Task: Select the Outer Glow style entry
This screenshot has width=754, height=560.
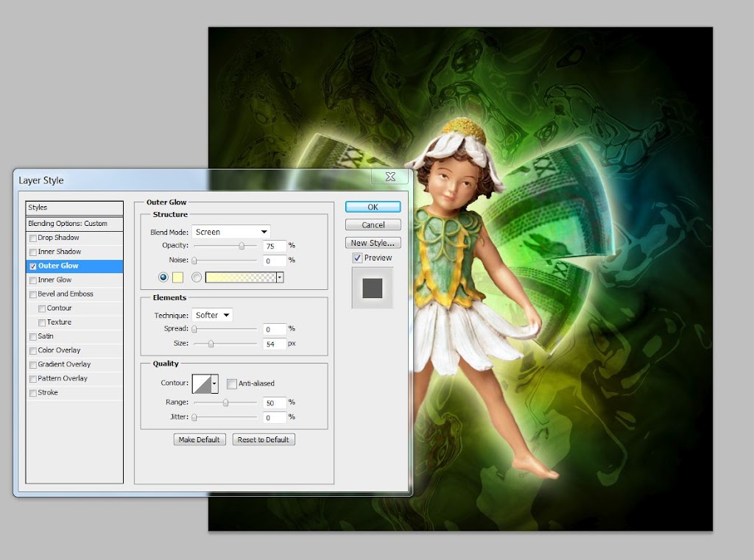Action: (x=74, y=266)
